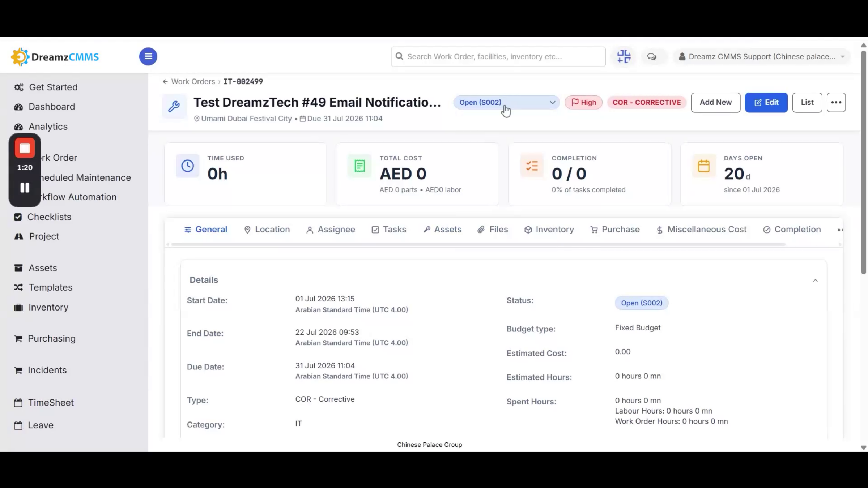This screenshot has width=868, height=488.
Task: Click the work order title heading
Action: (x=317, y=102)
